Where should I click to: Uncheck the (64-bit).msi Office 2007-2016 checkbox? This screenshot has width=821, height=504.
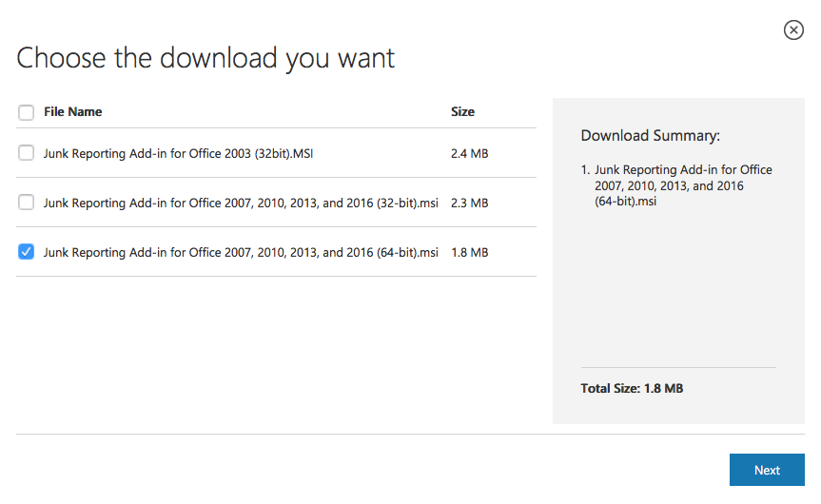pos(27,252)
